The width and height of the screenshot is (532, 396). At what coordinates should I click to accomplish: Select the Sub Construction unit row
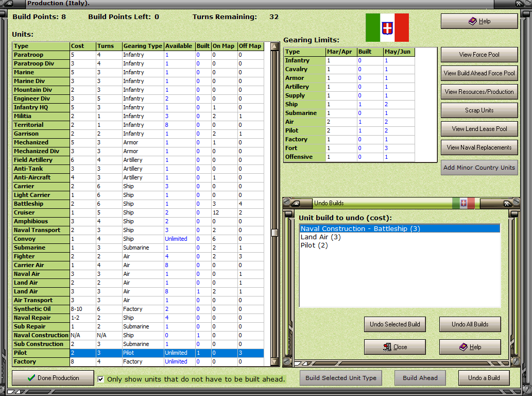pos(139,344)
